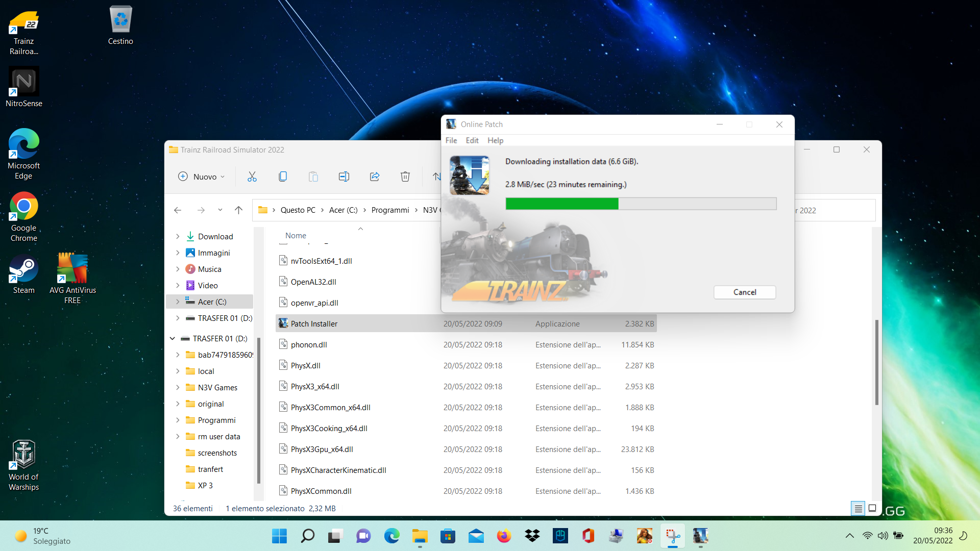
Task: Switch to large icons view in status bar
Action: click(x=872, y=509)
